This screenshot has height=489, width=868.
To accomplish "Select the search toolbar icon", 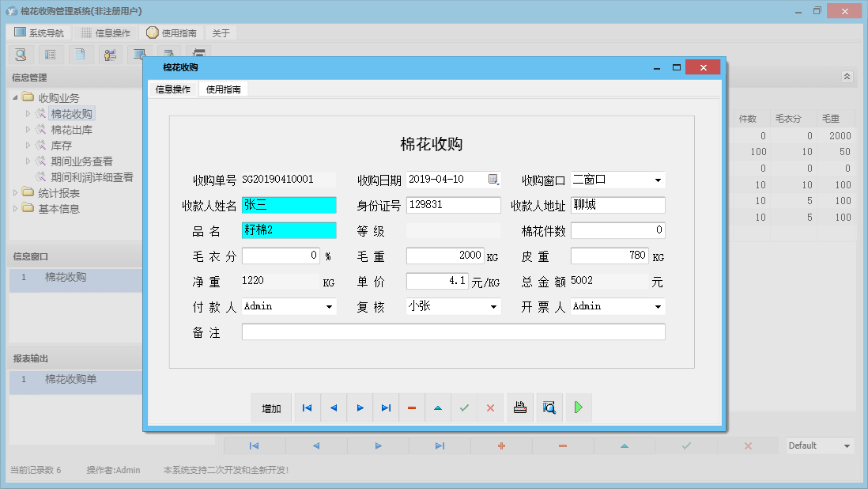I will (21, 55).
